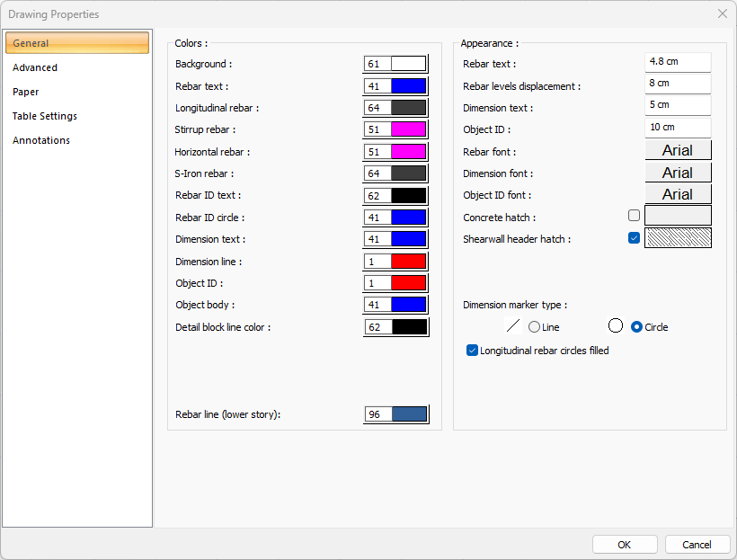This screenshot has height=560, width=737.
Task: Open the Advanced settings page
Action: pos(35,67)
